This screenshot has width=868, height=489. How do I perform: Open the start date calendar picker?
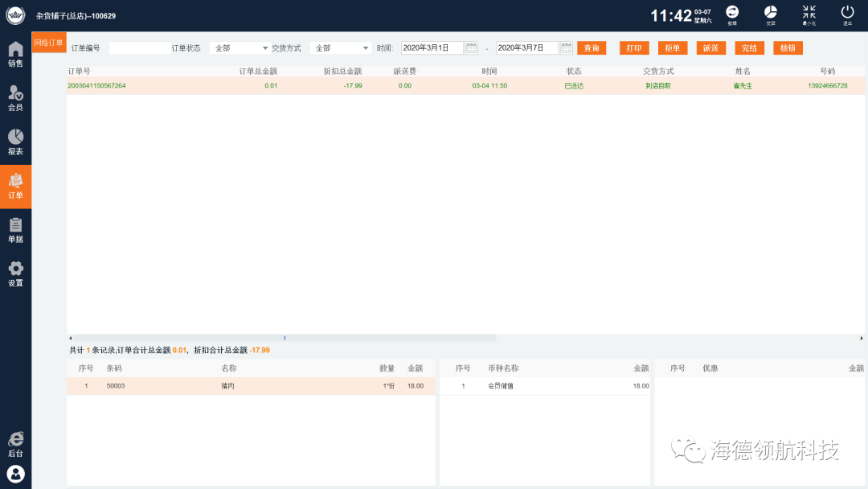coord(472,48)
